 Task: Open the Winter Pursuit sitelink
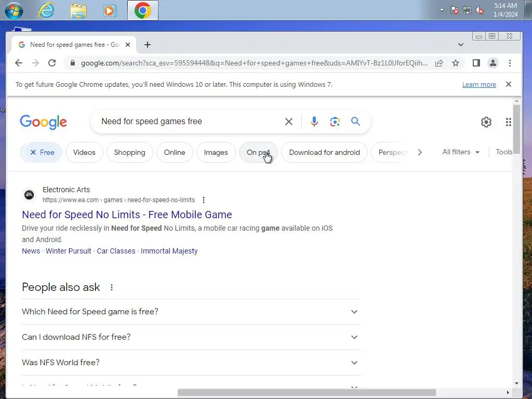[x=68, y=251]
